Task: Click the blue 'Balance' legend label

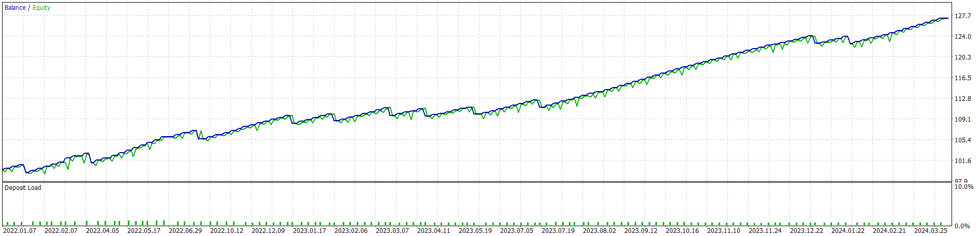Action: point(15,8)
